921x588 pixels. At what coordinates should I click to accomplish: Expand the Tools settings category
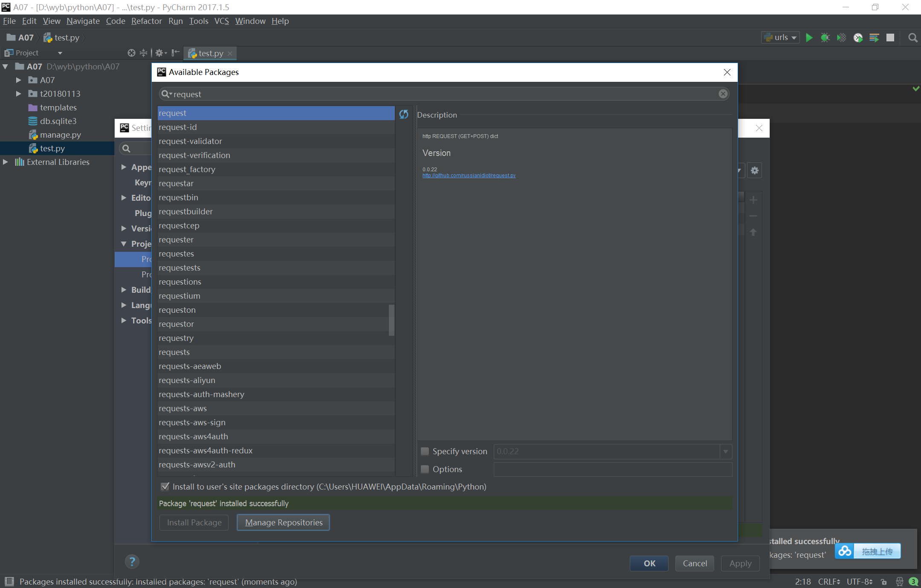click(x=124, y=320)
